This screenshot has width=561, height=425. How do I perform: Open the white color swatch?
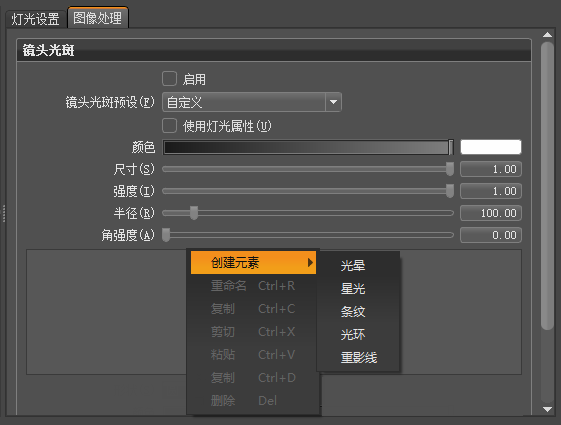point(491,147)
